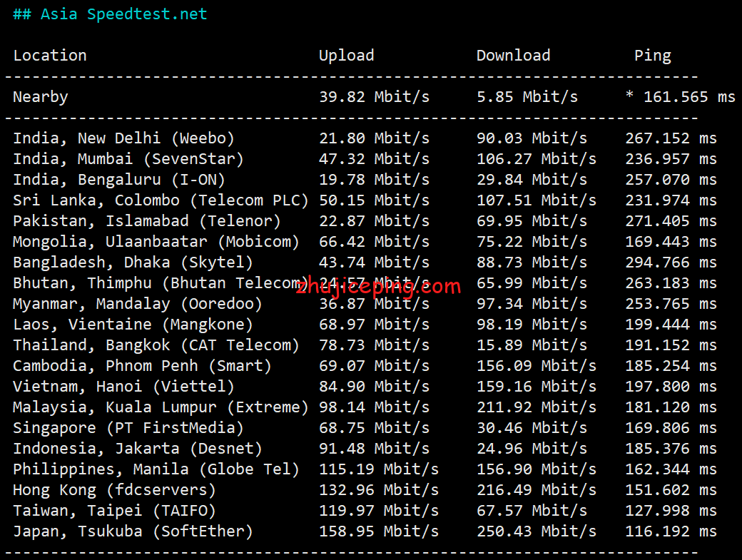Click Taipei ping '127.998 ms'
Screen dimensions: 742x560
coord(671,511)
